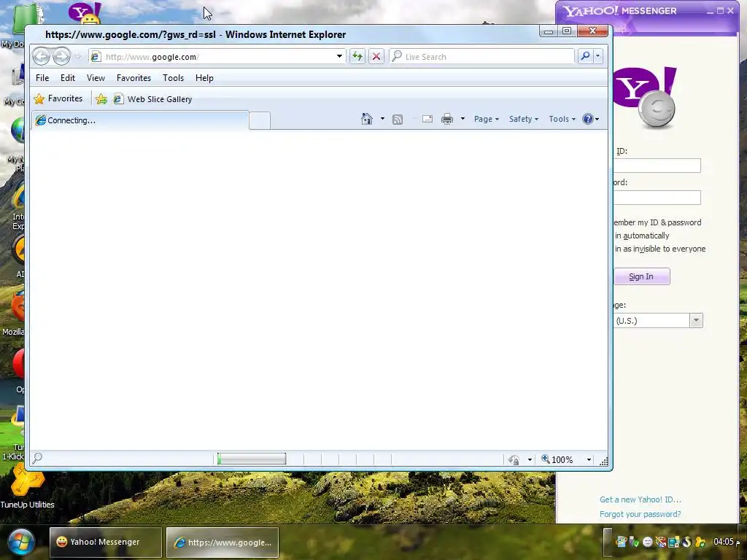Open the search provider dropdown arrow

(x=598, y=57)
